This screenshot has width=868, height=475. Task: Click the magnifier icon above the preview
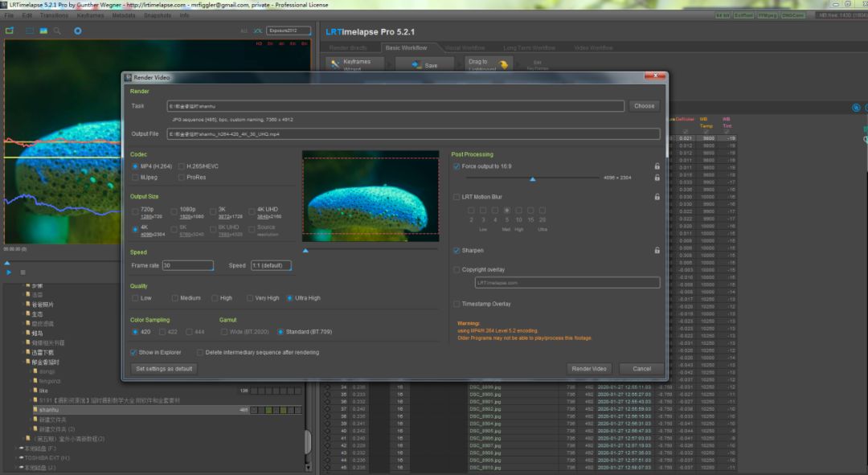57,31
